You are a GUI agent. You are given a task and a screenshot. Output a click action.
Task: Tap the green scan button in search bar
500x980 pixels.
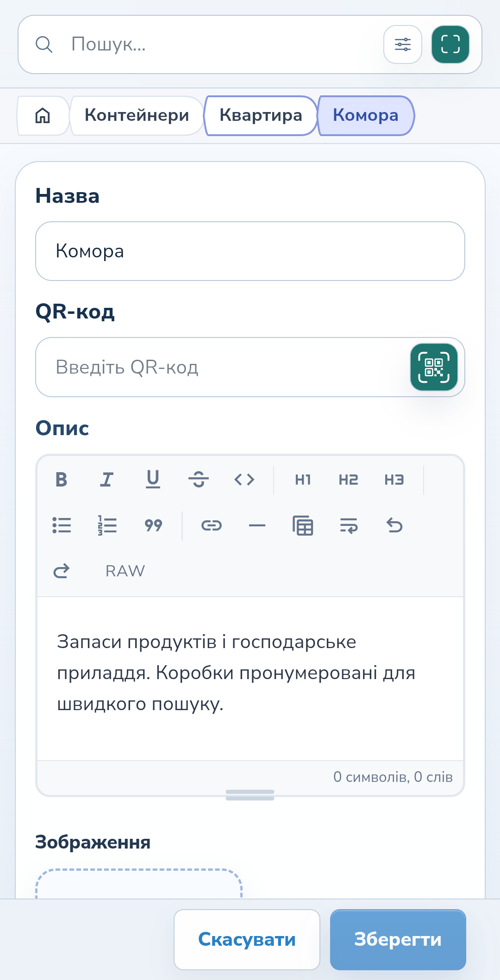[x=450, y=44]
